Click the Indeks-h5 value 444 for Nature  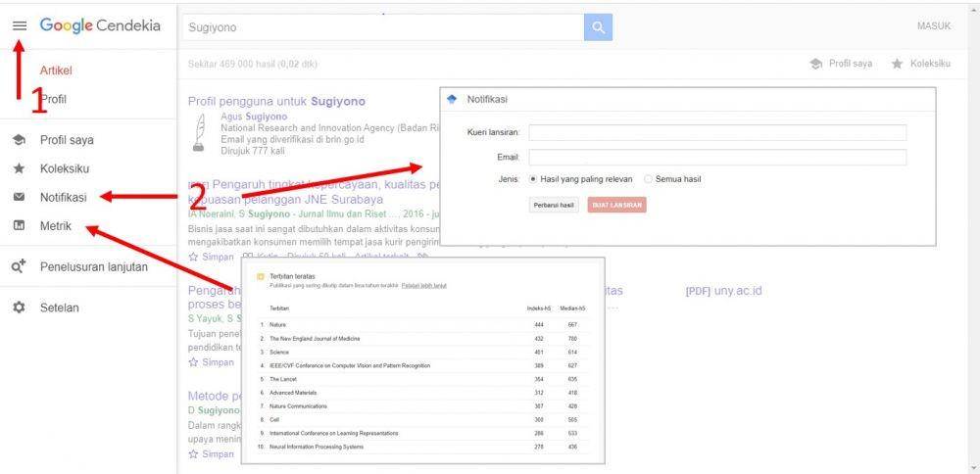coord(539,325)
